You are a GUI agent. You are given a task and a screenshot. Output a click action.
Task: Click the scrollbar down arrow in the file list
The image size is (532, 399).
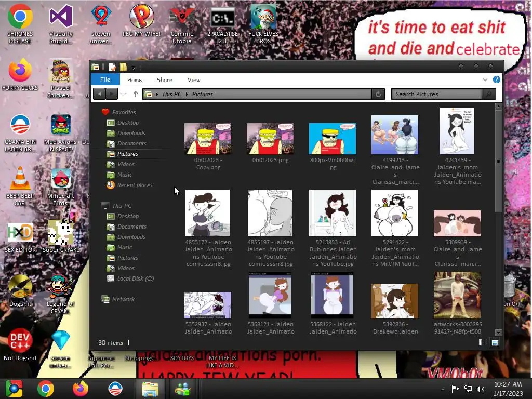click(x=498, y=333)
